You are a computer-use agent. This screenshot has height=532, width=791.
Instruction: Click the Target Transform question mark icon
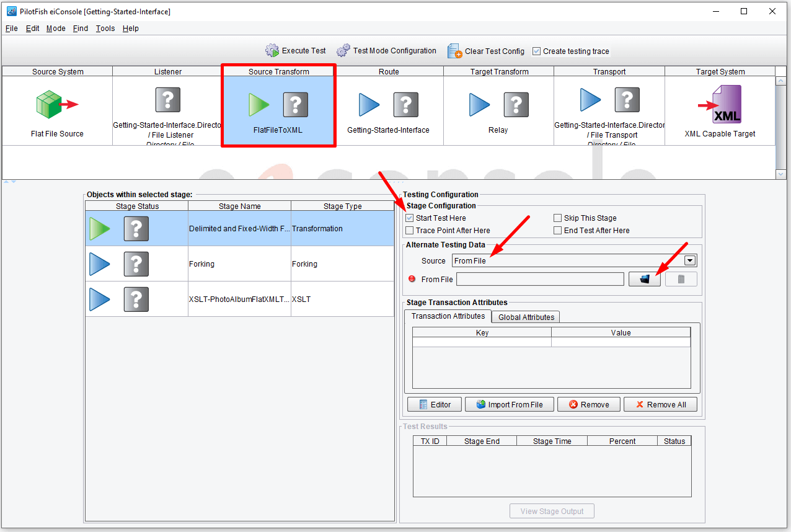tap(516, 105)
